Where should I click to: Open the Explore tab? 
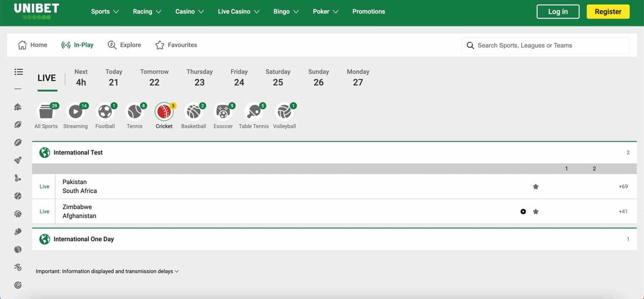[125, 45]
